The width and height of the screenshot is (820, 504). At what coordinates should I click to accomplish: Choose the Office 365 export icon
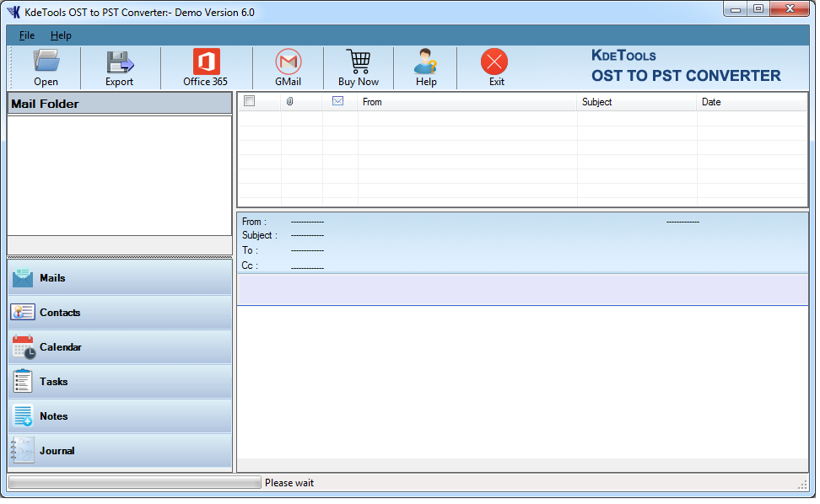coord(207,62)
